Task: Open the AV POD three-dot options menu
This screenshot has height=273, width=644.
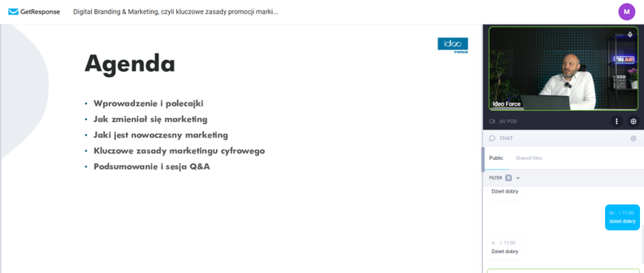Action: [x=616, y=121]
